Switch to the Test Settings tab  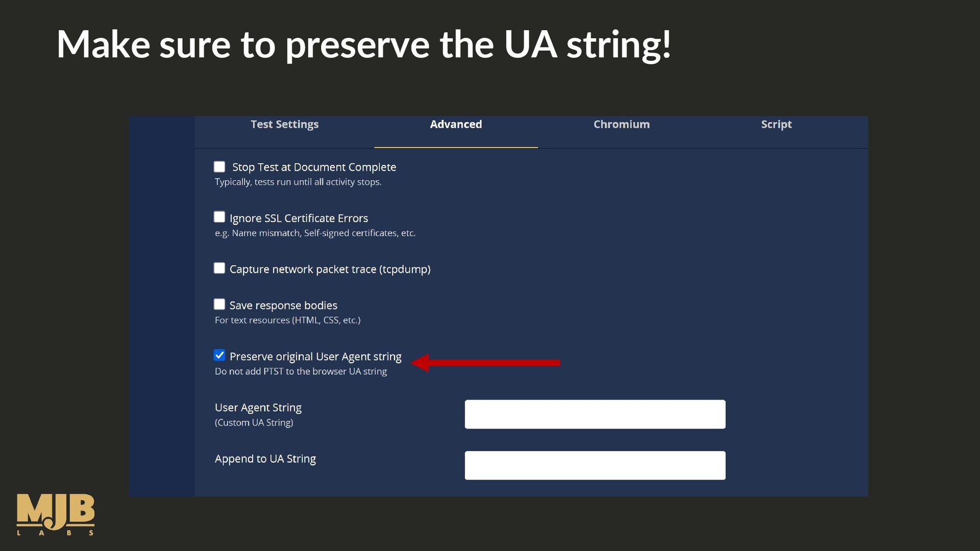pyautogui.click(x=284, y=124)
